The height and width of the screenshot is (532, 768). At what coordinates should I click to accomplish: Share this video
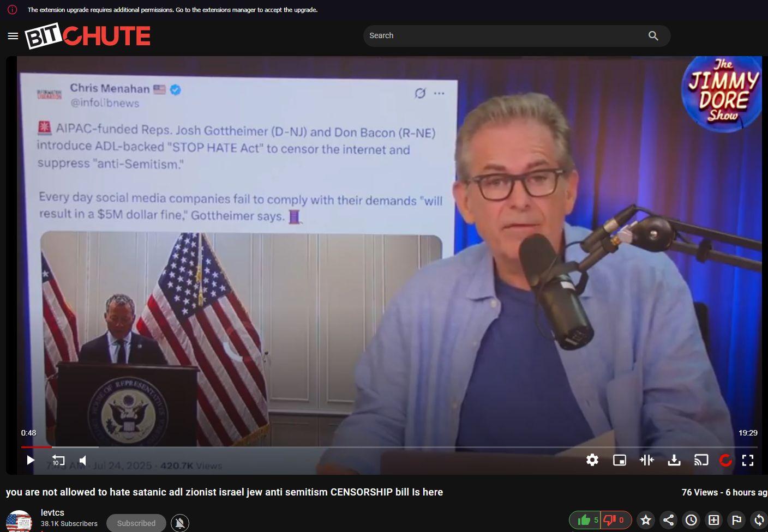[668, 520]
